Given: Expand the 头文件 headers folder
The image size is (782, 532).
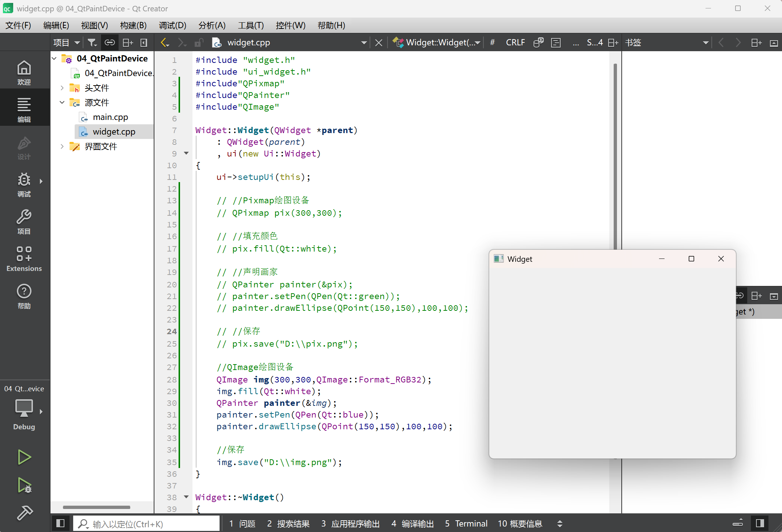Looking at the screenshot, I should coord(62,88).
